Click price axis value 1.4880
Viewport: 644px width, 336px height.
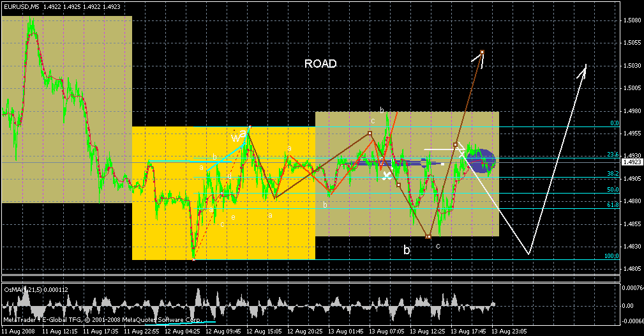pyautogui.click(x=632, y=201)
